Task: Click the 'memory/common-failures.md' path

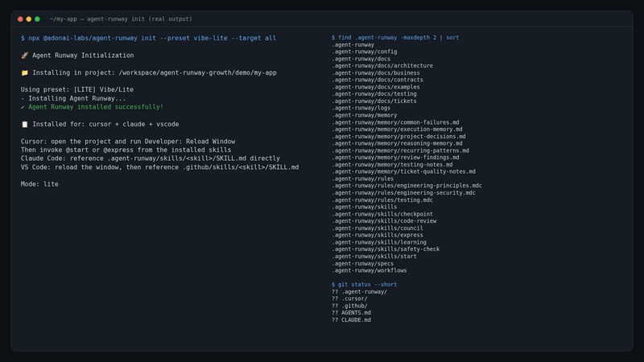Action: [395, 122]
